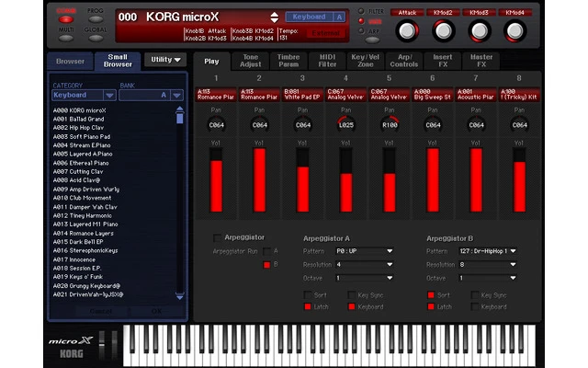
Task: Click the Keyboard category button in display
Action: pos(309,17)
